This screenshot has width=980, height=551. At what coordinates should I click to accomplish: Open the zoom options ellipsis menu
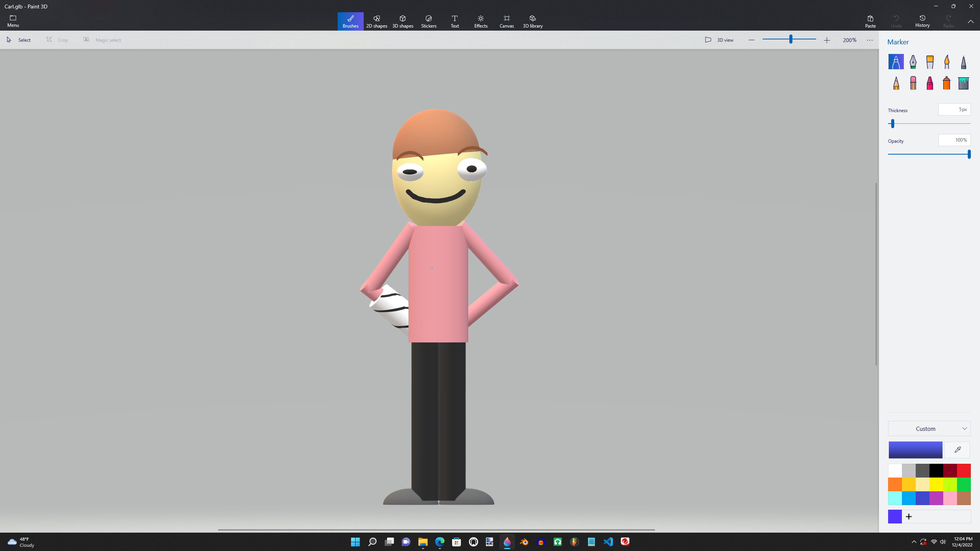869,40
